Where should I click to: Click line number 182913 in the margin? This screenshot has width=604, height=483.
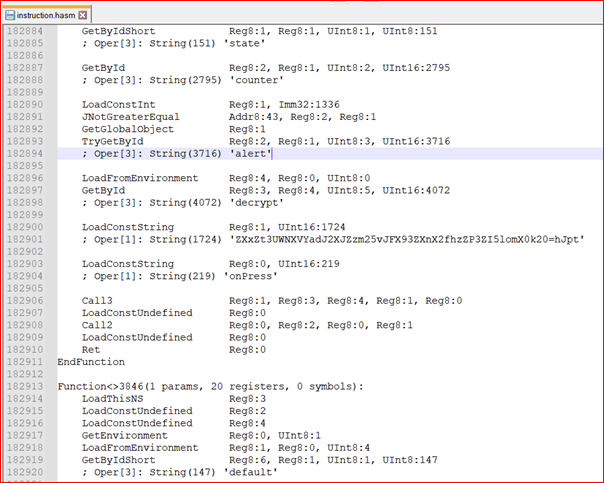pos(25,386)
